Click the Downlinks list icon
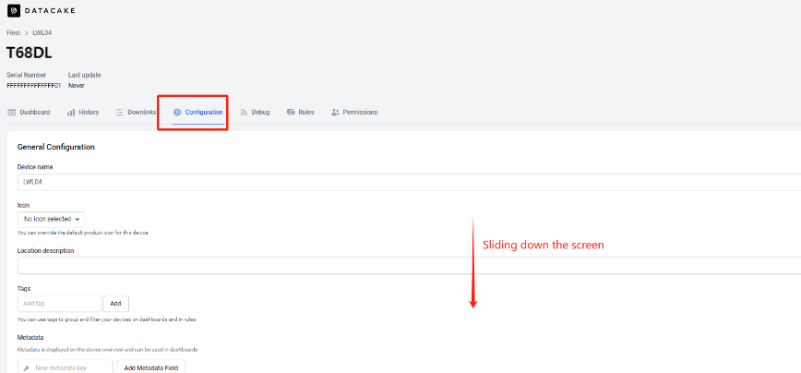Screen dimensions: 801x373 pos(120,112)
